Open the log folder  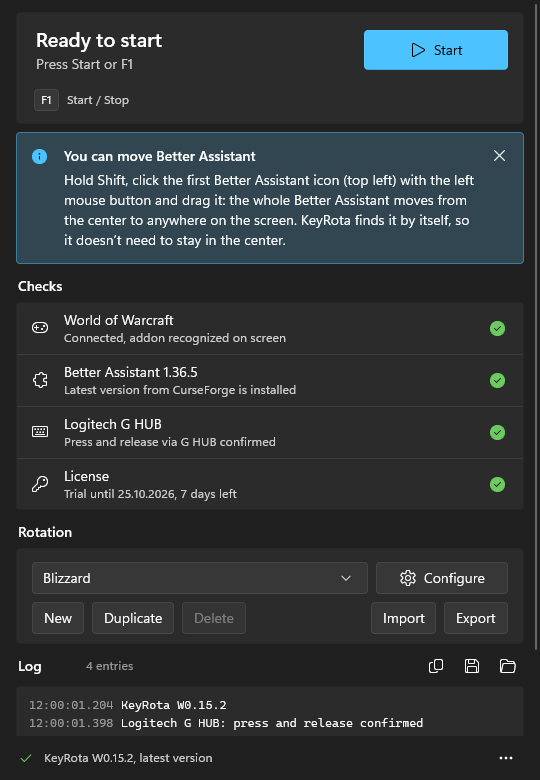click(x=507, y=666)
